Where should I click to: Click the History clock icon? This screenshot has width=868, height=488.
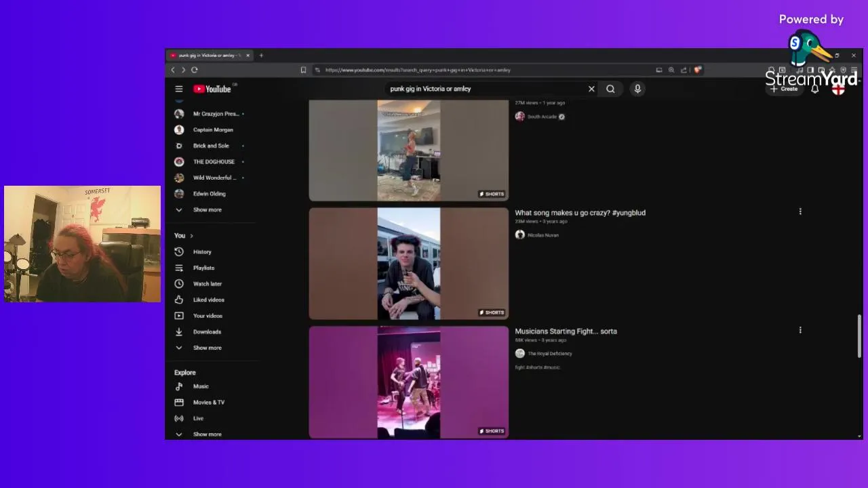pyautogui.click(x=179, y=251)
